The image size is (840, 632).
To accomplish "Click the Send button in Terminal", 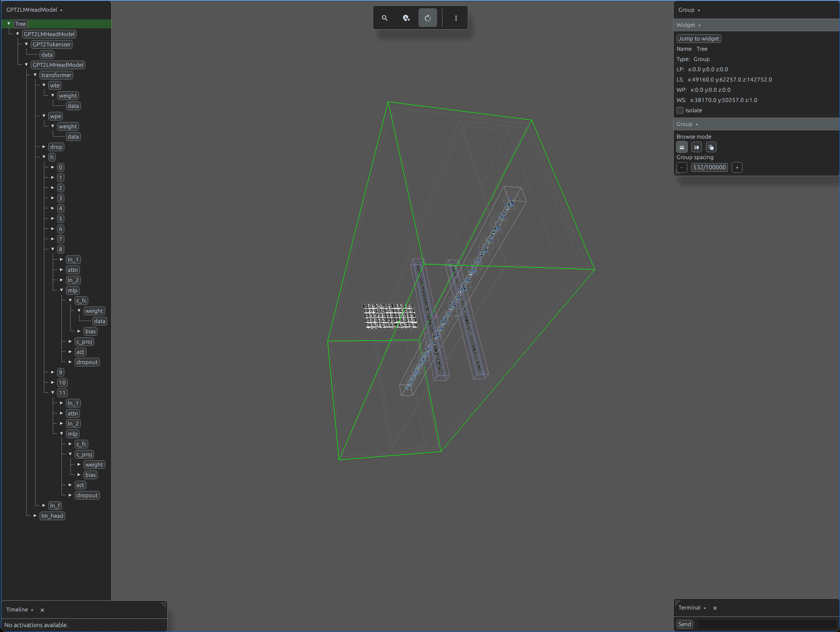I will pyautogui.click(x=685, y=624).
